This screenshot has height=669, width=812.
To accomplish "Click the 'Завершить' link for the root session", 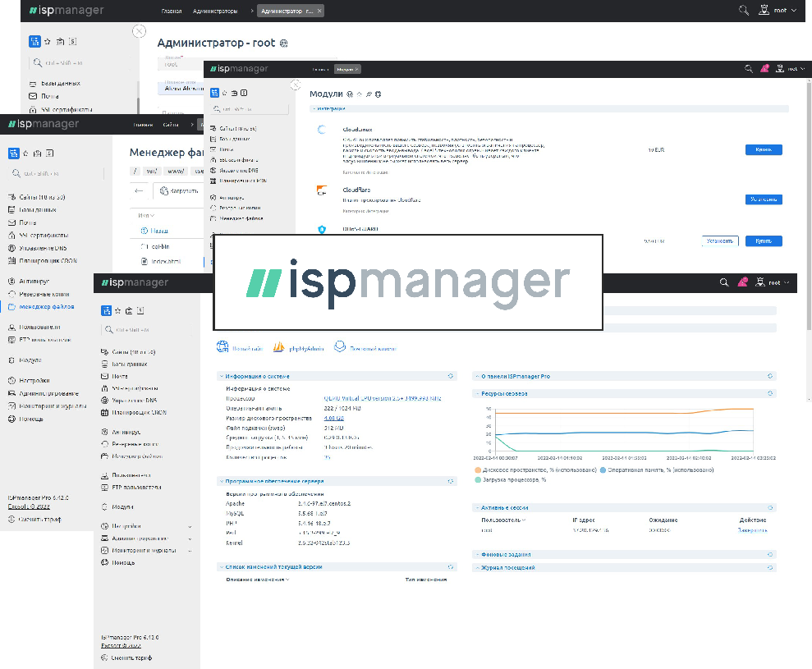I will (x=752, y=530).
